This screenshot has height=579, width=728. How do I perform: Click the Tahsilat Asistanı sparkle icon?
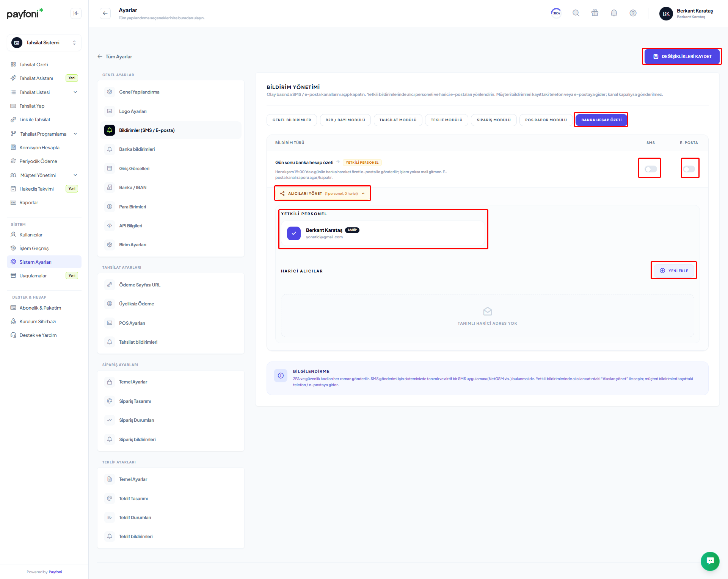[13, 78]
